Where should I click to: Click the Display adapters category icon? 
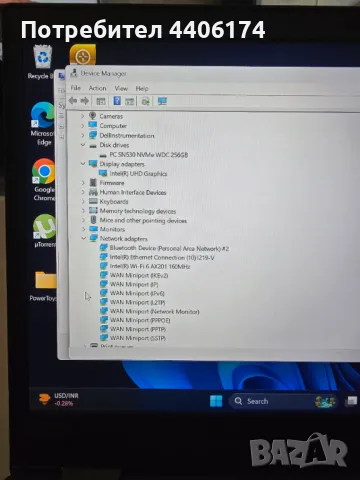[93, 164]
